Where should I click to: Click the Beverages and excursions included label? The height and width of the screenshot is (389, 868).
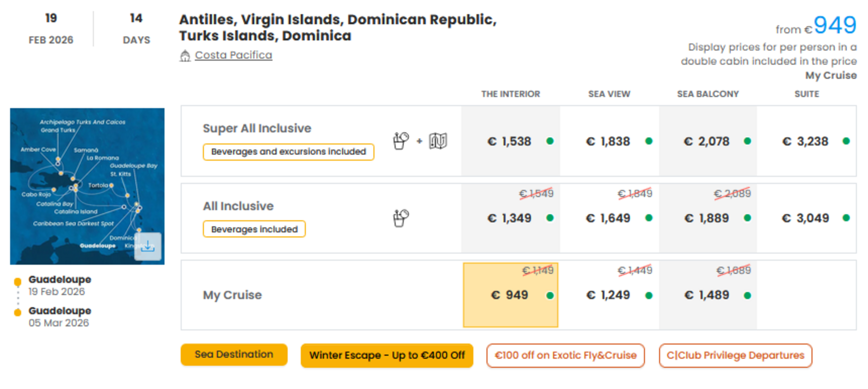289,152
